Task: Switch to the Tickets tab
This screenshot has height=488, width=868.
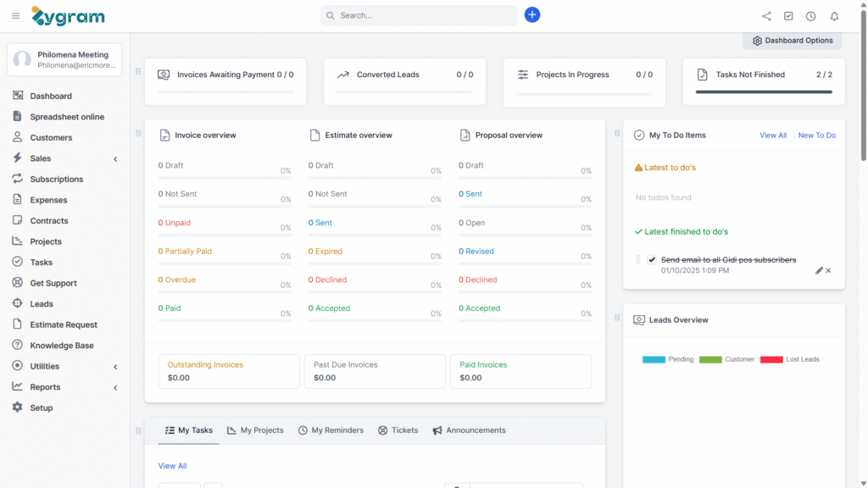Action: [x=398, y=430]
